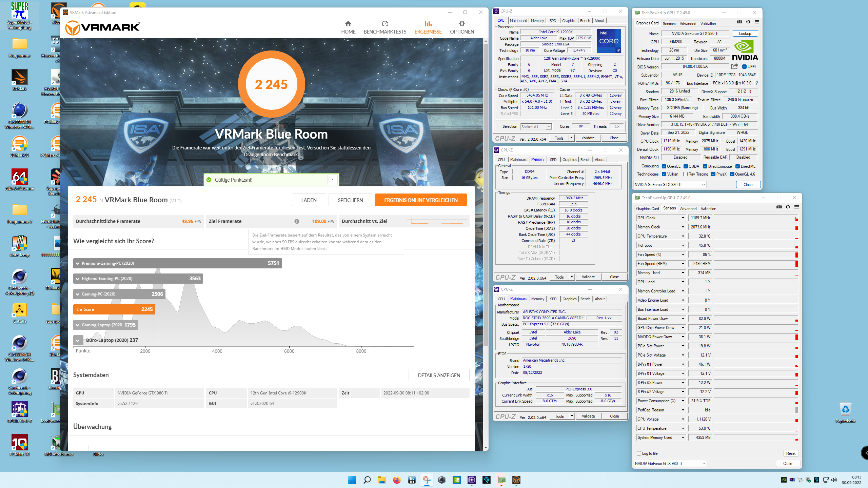Image resolution: width=868 pixels, height=488 pixels.
Task: Open Papierkorb recycle bin icon
Action: coord(845,412)
